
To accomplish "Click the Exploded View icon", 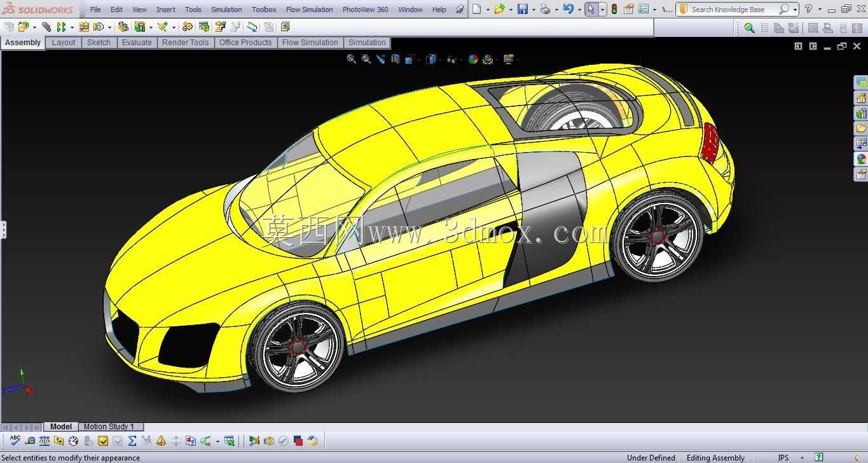I will point(220,27).
